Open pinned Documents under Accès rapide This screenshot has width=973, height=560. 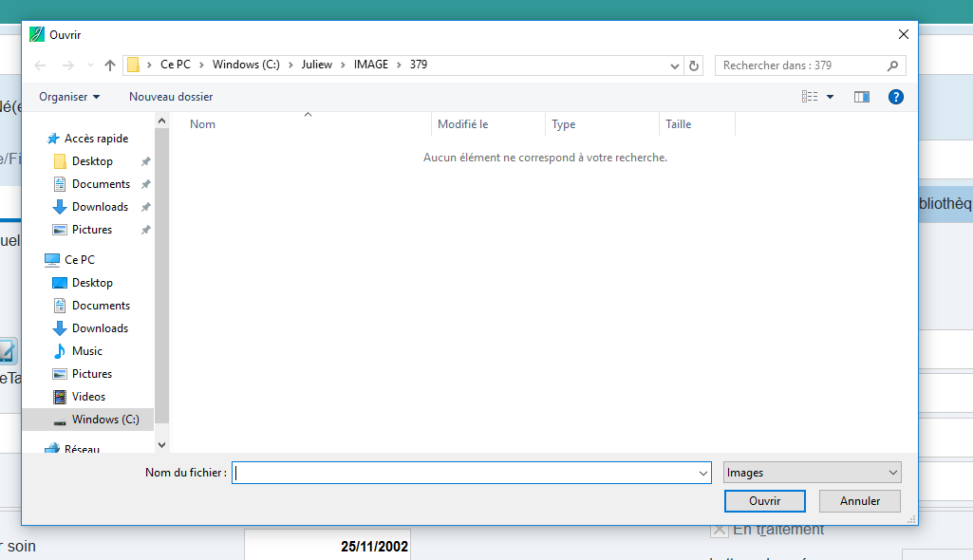click(x=101, y=184)
